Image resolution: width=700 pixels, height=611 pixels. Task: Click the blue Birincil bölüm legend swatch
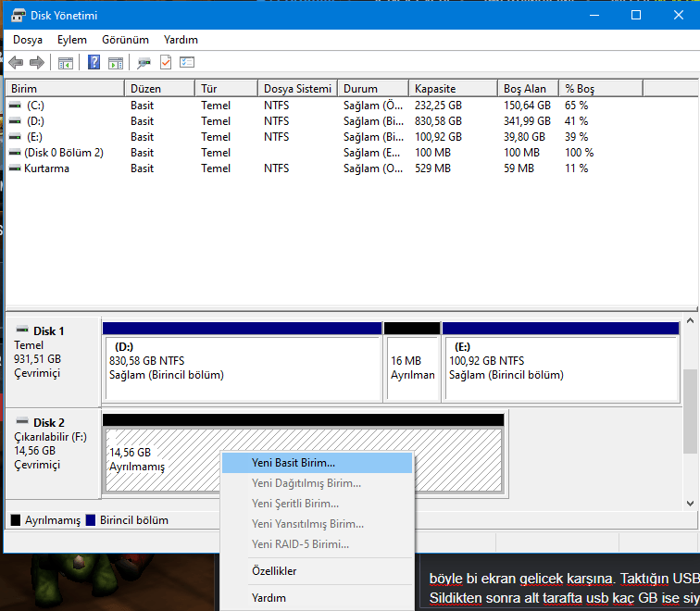pyautogui.click(x=91, y=520)
